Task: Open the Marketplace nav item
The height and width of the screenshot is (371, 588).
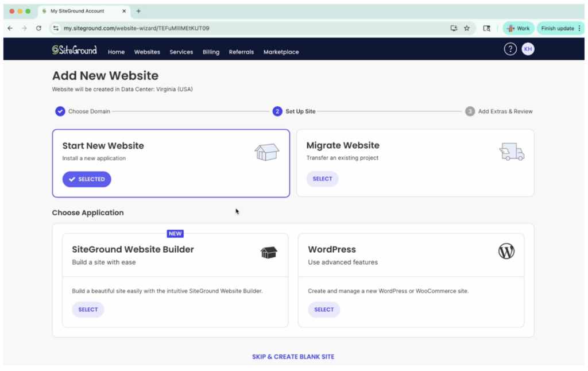Action: [281, 52]
